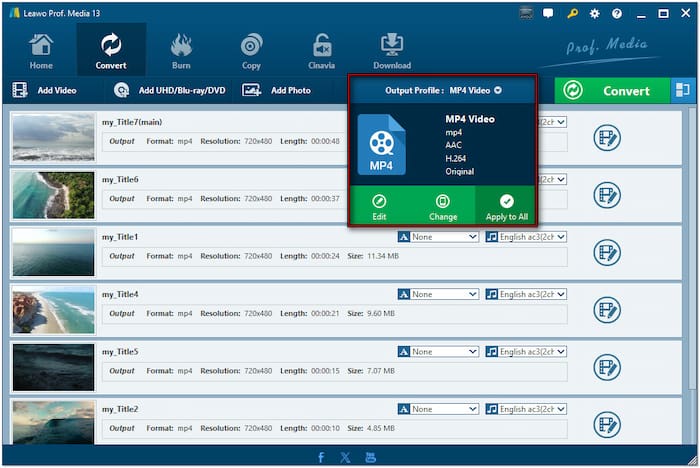Select the my_Title2 thumbnail
This screenshot has height=468, width=700.
[54, 422]
